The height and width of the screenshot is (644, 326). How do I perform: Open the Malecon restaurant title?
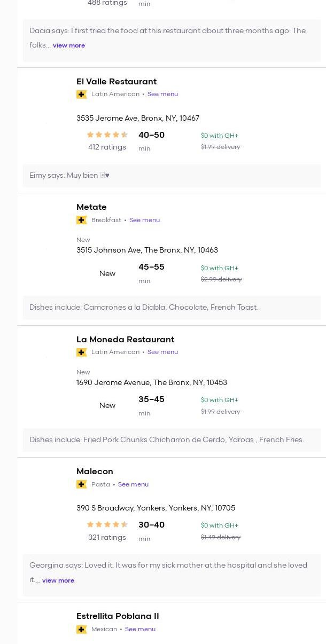click(95, 472)
